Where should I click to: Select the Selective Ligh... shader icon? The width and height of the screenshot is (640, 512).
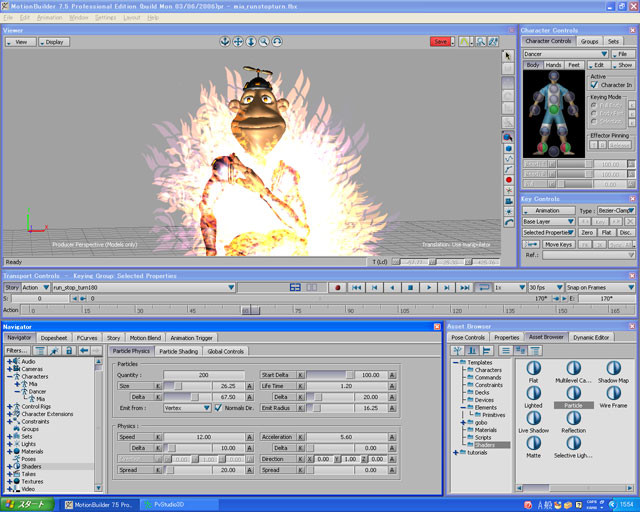573,443
